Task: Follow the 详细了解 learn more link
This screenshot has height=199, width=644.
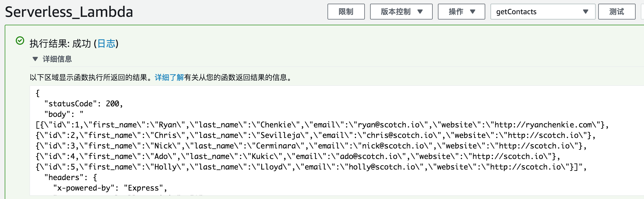Action: coord(169,78)
